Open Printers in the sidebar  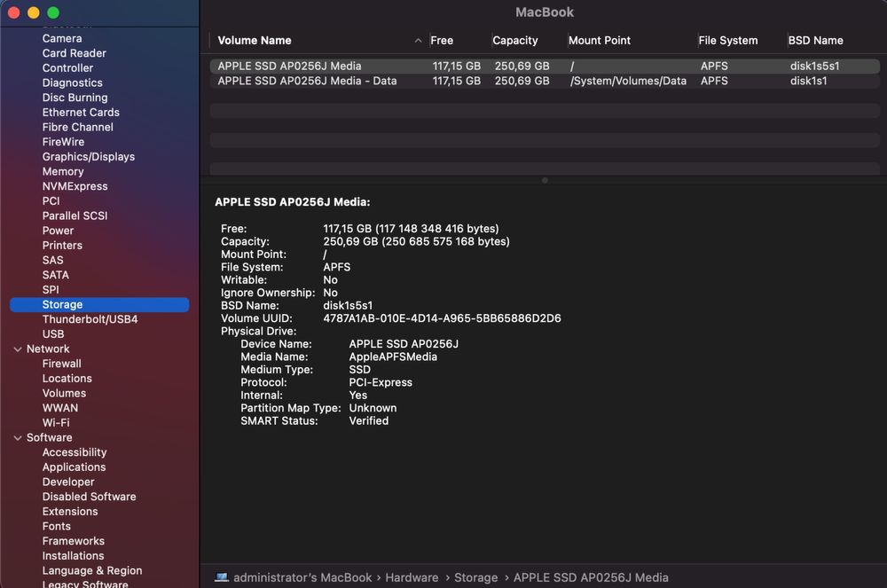point(62,245)
